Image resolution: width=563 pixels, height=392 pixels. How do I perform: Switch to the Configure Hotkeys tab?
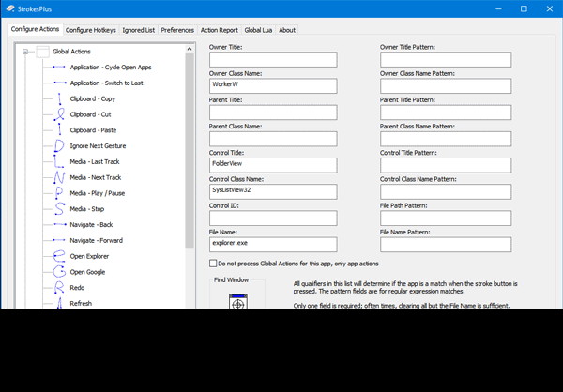click(x=90, y=30)
